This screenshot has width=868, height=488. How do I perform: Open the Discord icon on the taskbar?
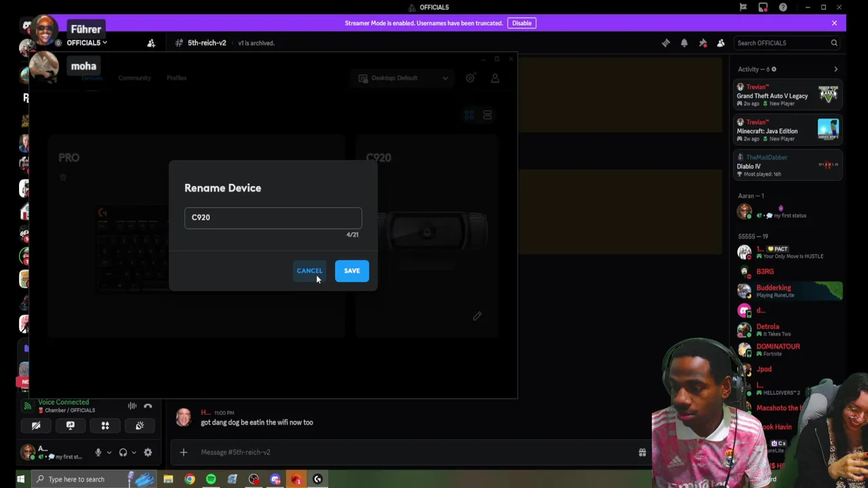point(275,479)
